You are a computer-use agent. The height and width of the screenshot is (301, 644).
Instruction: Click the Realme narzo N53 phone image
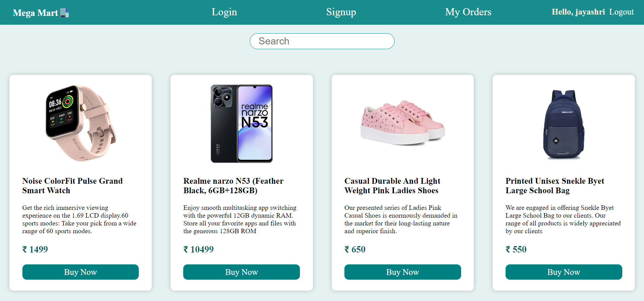coord(242,124)
